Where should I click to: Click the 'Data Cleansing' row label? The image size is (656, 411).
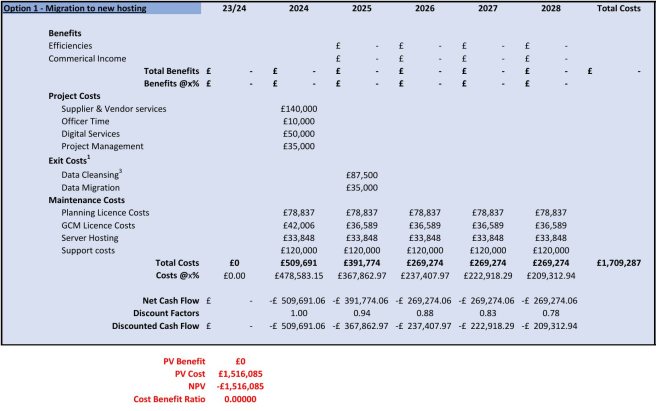click(92, 174)
